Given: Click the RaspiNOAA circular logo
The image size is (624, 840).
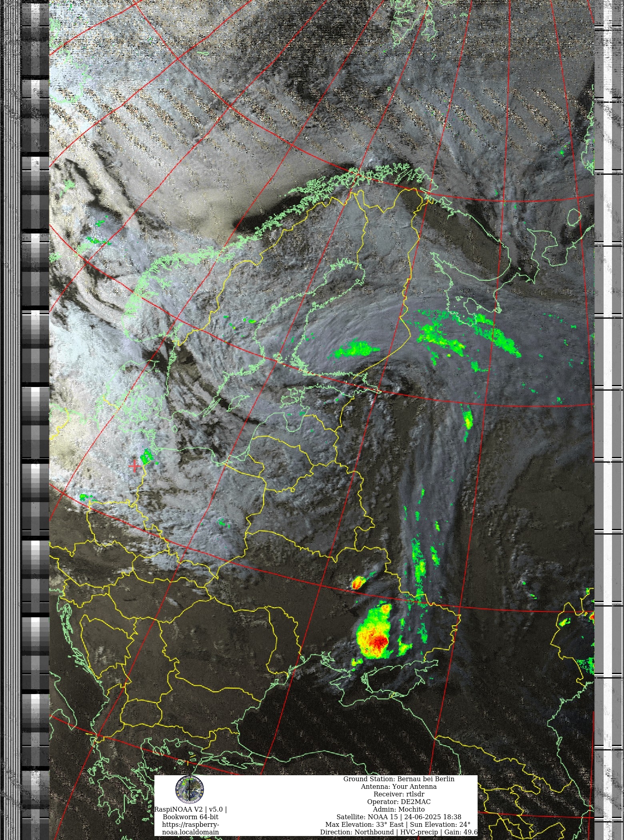Looking at the screenshot, I should click(x=190, y=789).
